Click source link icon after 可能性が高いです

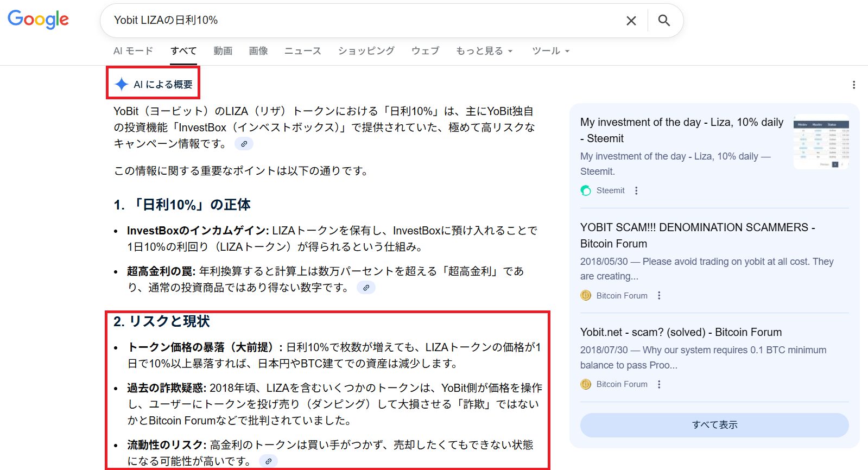click(x=268, y=461)
